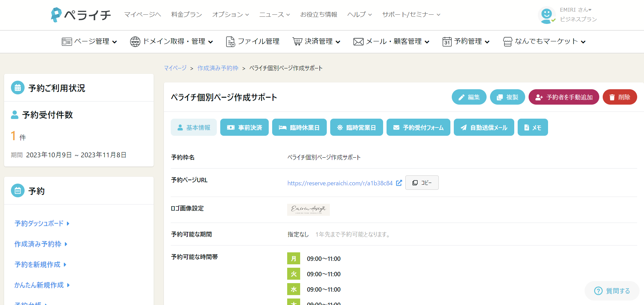Viewport: 644px width, 305px height.
Task: Open external link icon beside reservation URL
Action: point(399,183)
